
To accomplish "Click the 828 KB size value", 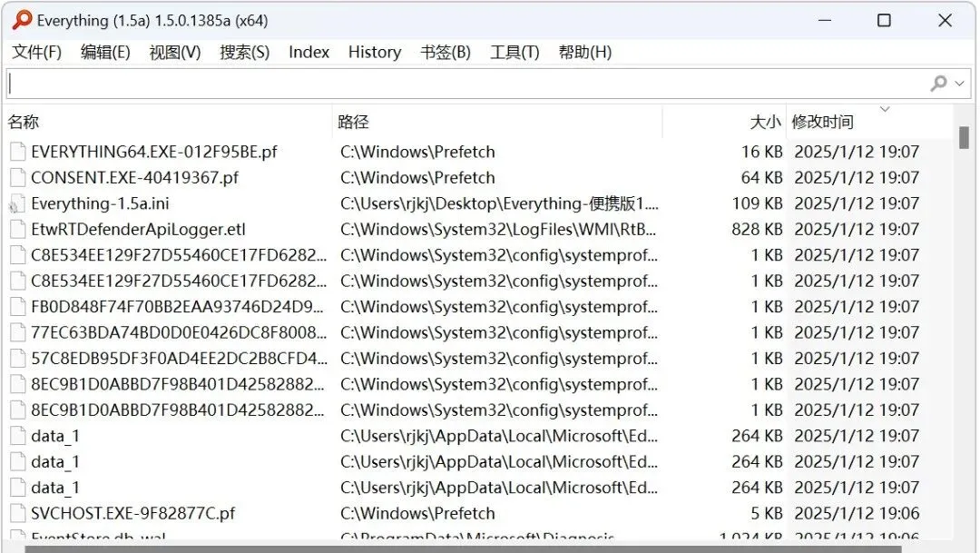I will 758,230.
